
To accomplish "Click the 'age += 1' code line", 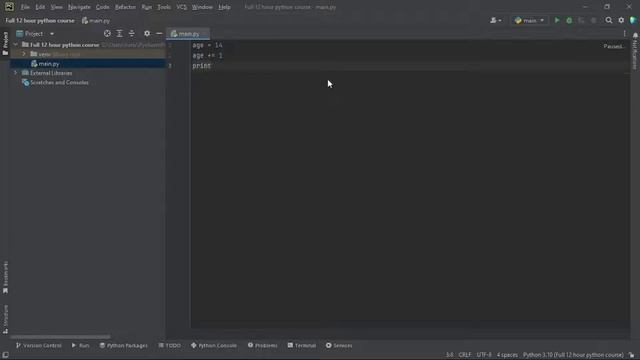I will point(207,56).
